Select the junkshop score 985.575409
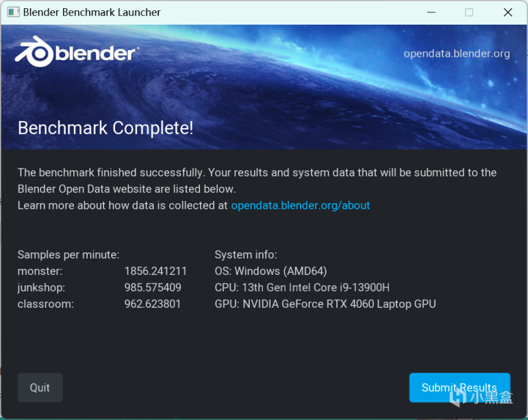Image resolution: width=528 pixels, height=420 pixels. tap(153, 287)
